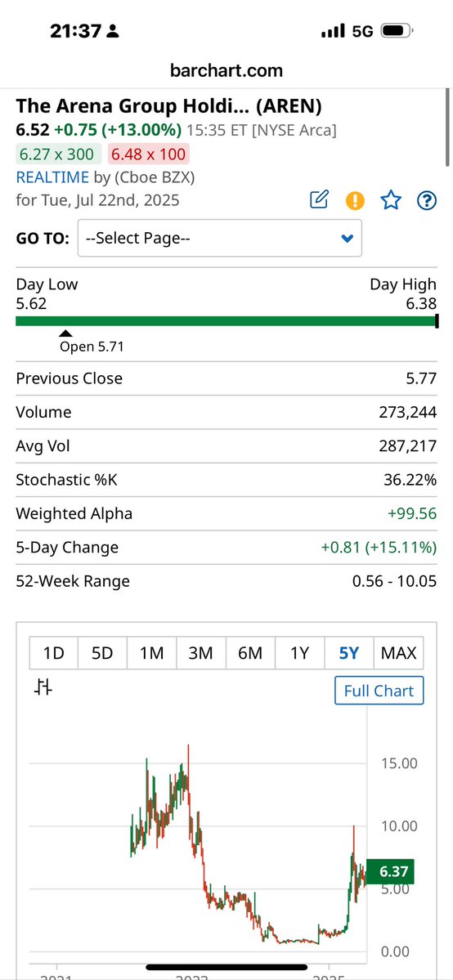The width and height of the screenshot is (453, 980).
Task: Tap the 6.37 price label on chart
Action: (390, 871)
